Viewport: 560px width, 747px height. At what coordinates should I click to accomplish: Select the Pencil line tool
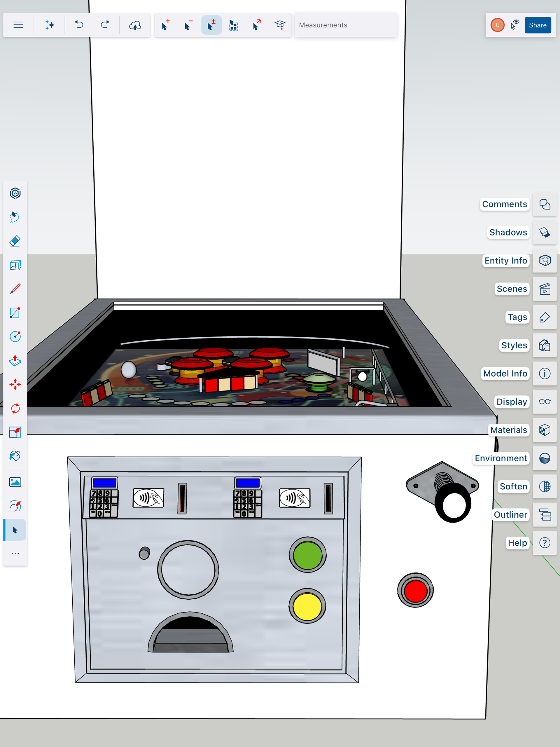tap(15, 289)
